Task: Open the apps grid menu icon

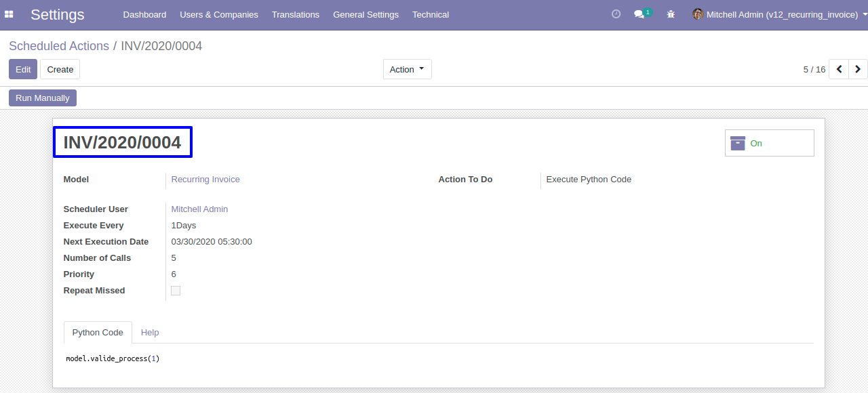Action: click(9, 14)
